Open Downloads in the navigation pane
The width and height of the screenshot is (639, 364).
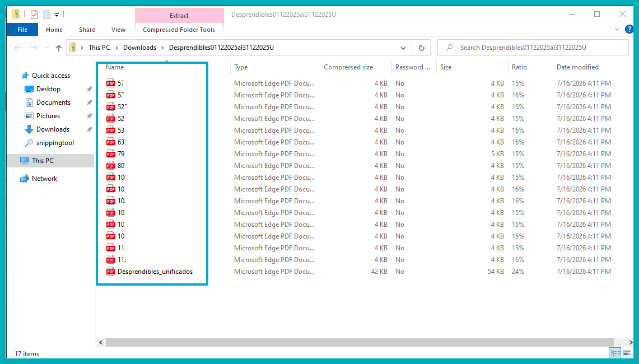coord(53,129)
